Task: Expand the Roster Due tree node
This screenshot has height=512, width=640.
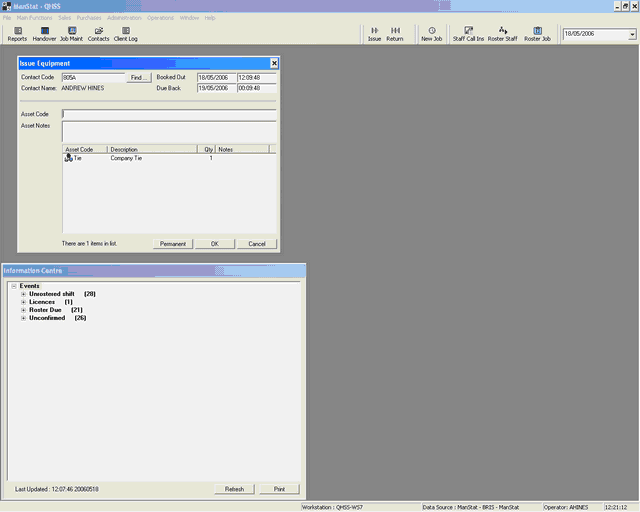Action: (23, 310)
